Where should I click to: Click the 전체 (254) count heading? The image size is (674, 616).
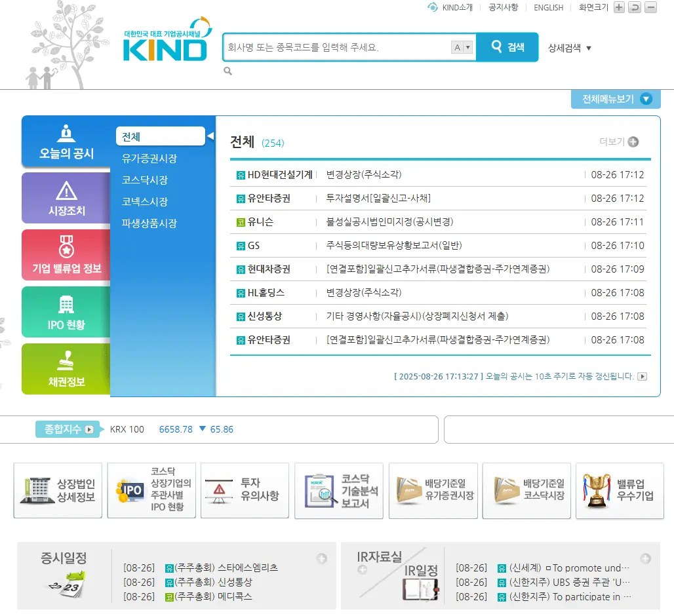(x=257, y=142)
